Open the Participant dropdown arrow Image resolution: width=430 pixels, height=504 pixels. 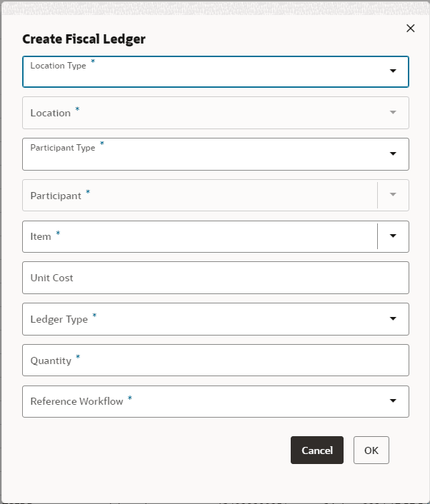(393, 195)
